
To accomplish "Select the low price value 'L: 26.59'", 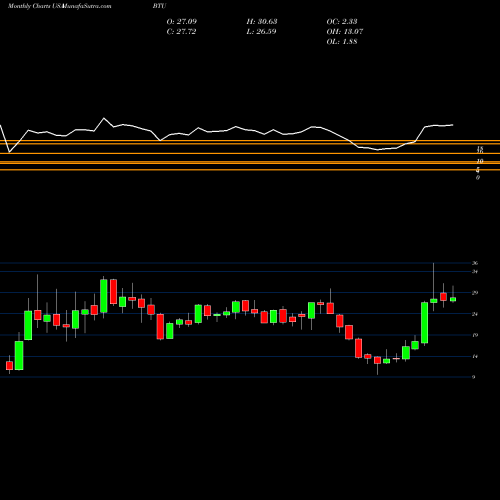I will point(261,31).
